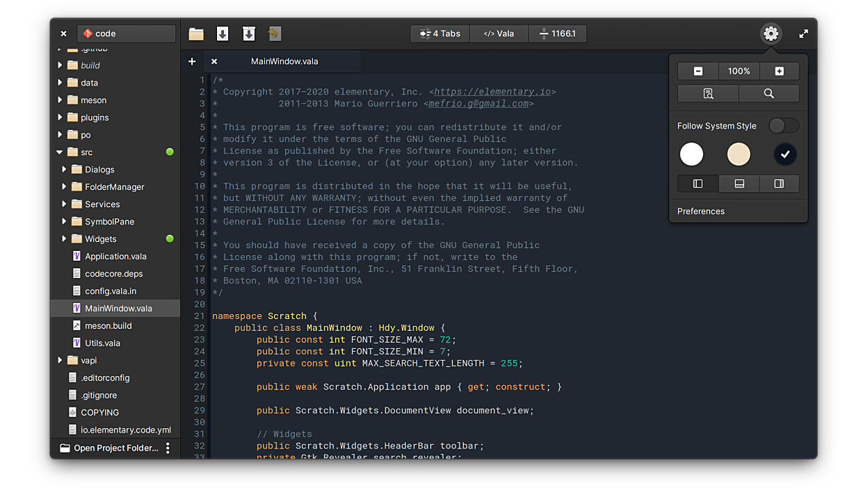This screenshot has width=868, height=488.
Task: Toggle the Follow System Style switch
Action: coord(783,126)
